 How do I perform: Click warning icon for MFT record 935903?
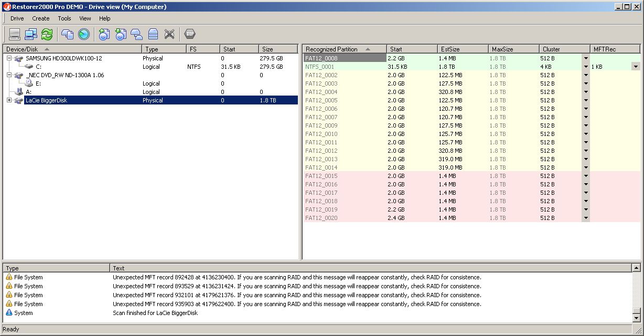(x=9, y=304)
